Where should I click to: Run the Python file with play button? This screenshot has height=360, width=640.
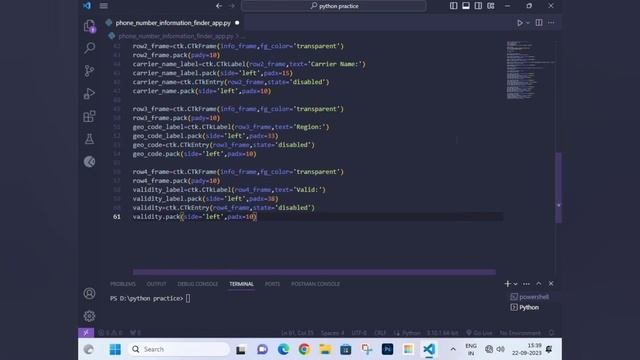tap(520, 23)
